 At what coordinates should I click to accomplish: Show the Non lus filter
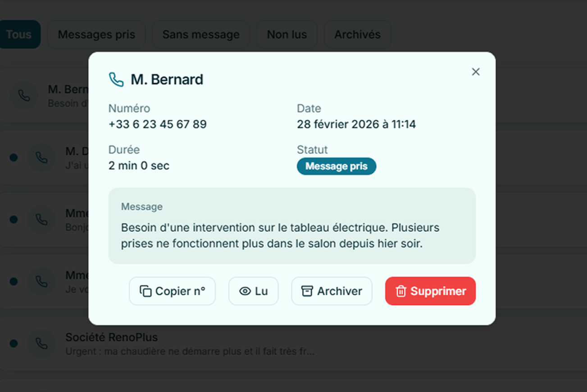[x=287, y=34]
